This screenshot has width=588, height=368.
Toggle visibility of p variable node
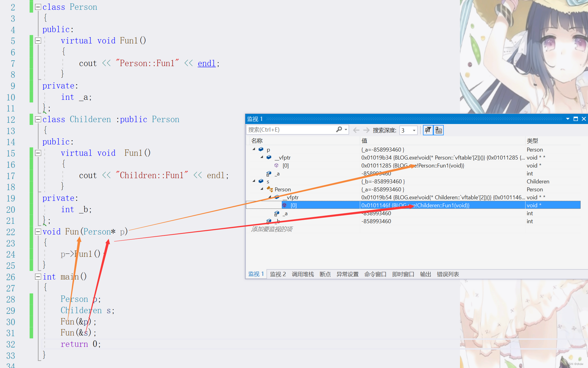pyautogui.click(x=254, y=149)
